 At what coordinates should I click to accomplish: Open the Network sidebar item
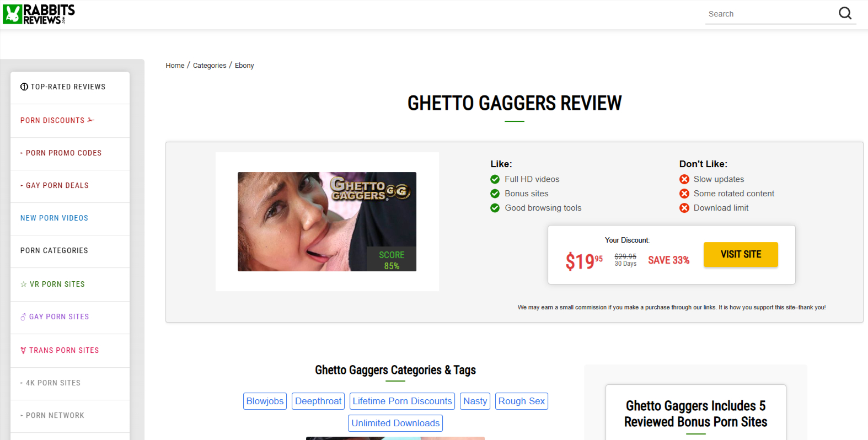pos(70,416)
